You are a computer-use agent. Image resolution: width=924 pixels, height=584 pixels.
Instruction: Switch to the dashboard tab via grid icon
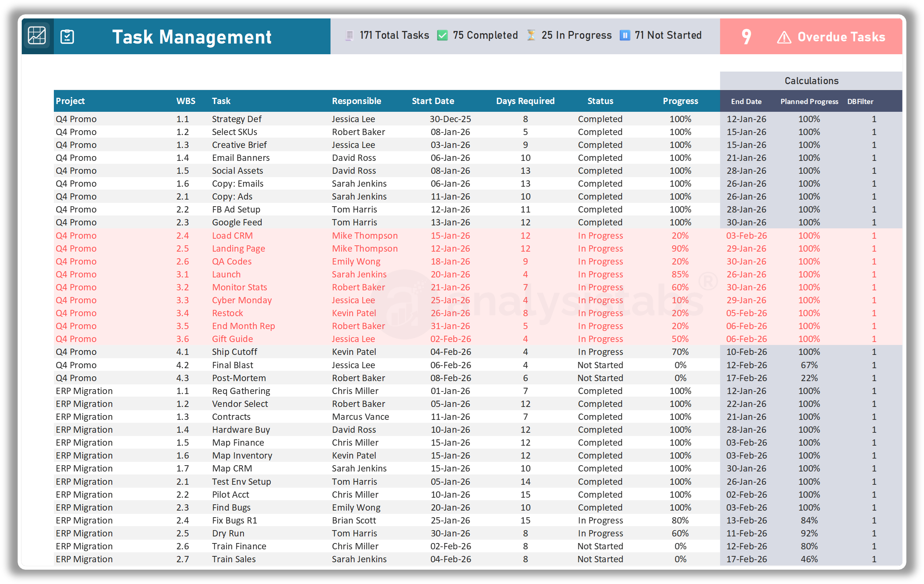[37, 36]
